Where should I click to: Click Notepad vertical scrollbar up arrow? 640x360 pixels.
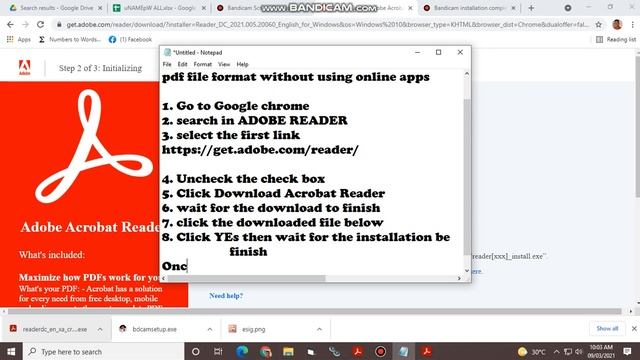coord(467,74)
